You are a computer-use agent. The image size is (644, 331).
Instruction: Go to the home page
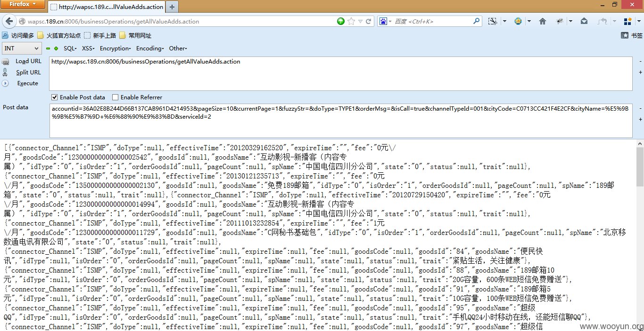coord(543,21)
